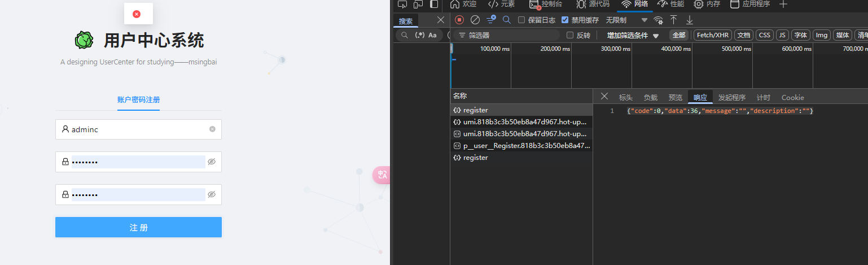The image size is (868, 265).
Task: Clear the network log
Action: pyautogui.click(x=475, y=20)
